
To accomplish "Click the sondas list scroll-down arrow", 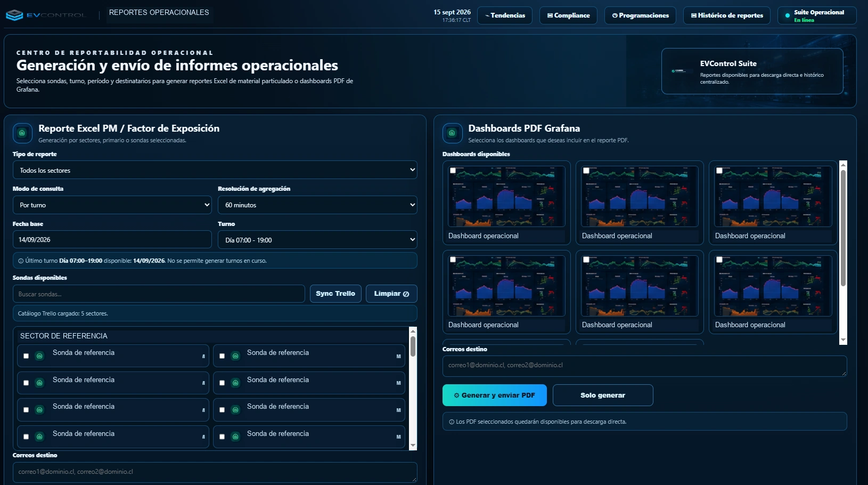I will point(413,446).
